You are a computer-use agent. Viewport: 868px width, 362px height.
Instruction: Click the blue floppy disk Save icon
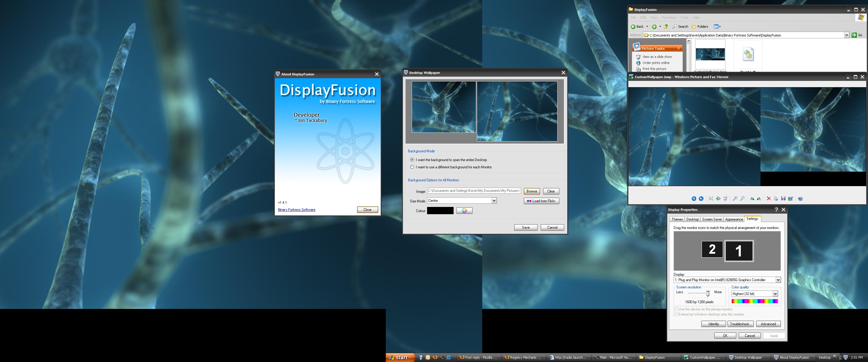click(783, 199)
